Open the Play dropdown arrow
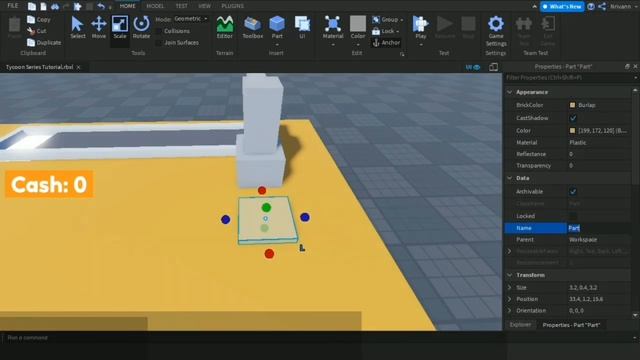This screenshot has height=360, width=640. tap(420, 44)
